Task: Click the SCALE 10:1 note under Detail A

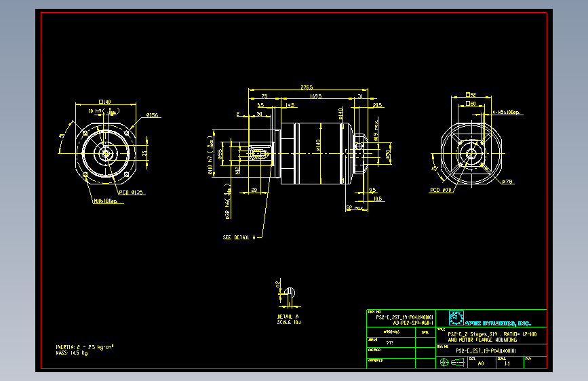Action: pyautogui.click(x=289, y=322)
